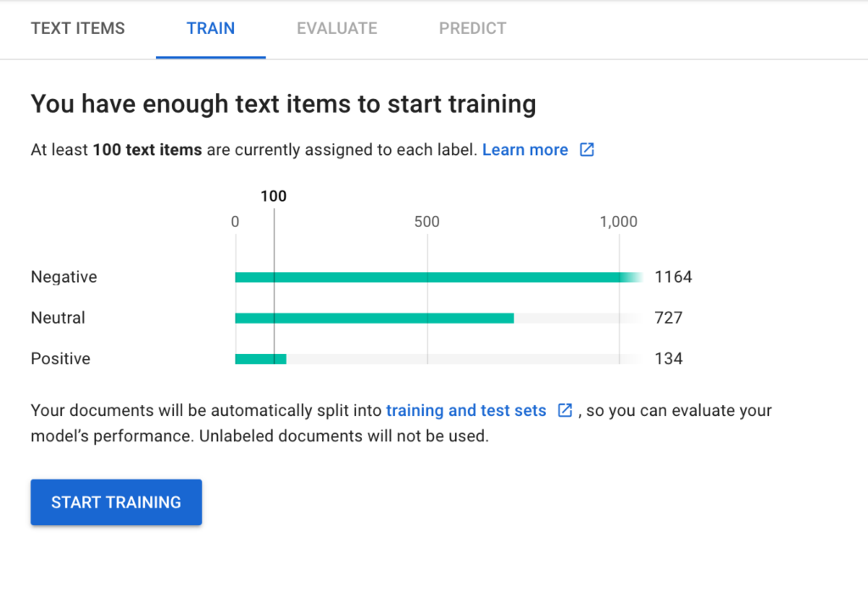Click external-link icon after training and test sets
Screen dimensions: 868x593
pyautogui.click(x=565, y=411)
